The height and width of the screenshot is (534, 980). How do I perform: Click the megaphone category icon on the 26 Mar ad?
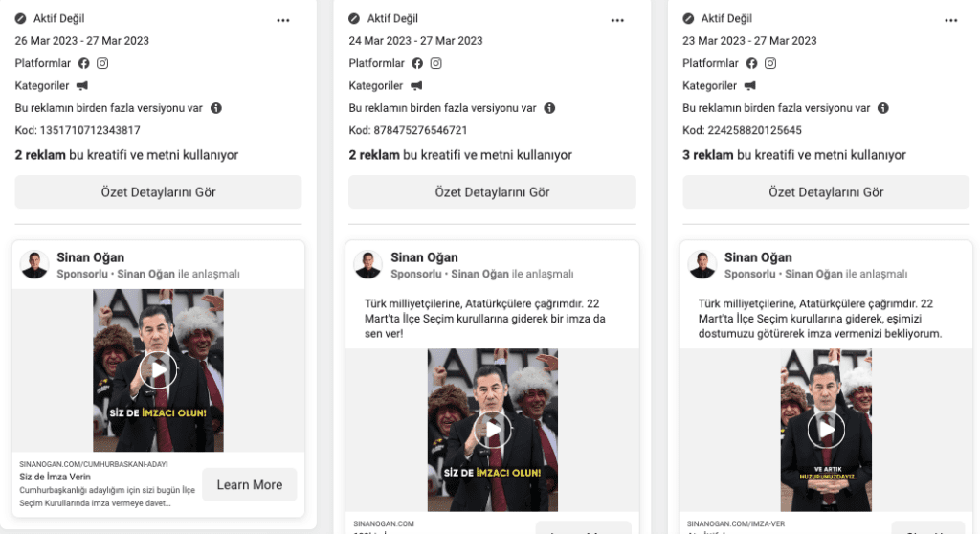(x=82, y=86)
